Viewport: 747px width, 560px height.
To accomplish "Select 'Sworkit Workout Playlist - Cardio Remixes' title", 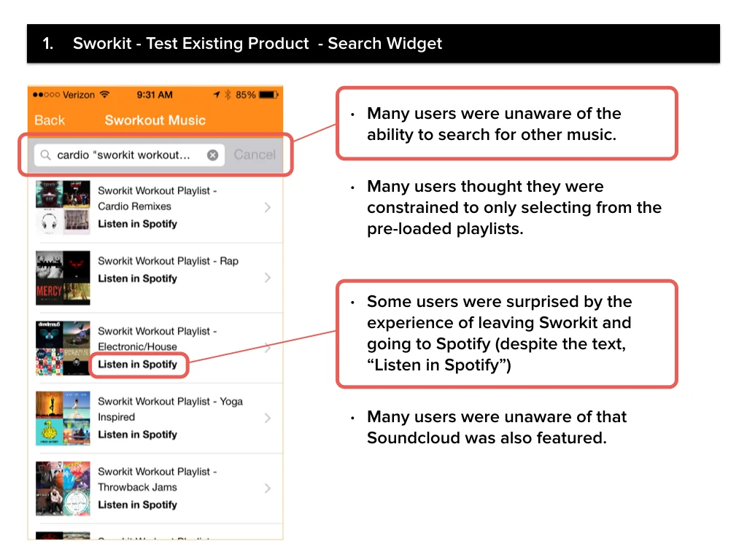I will click(x=158, y=198).
